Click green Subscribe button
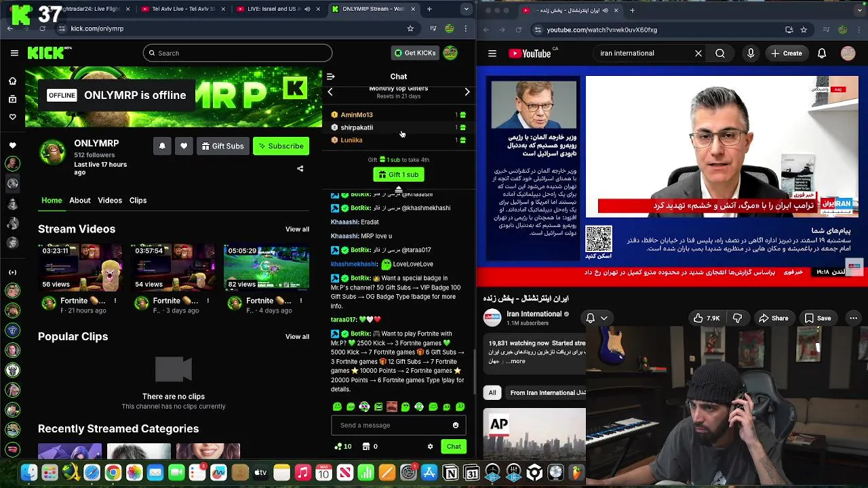 coord(281,146)
